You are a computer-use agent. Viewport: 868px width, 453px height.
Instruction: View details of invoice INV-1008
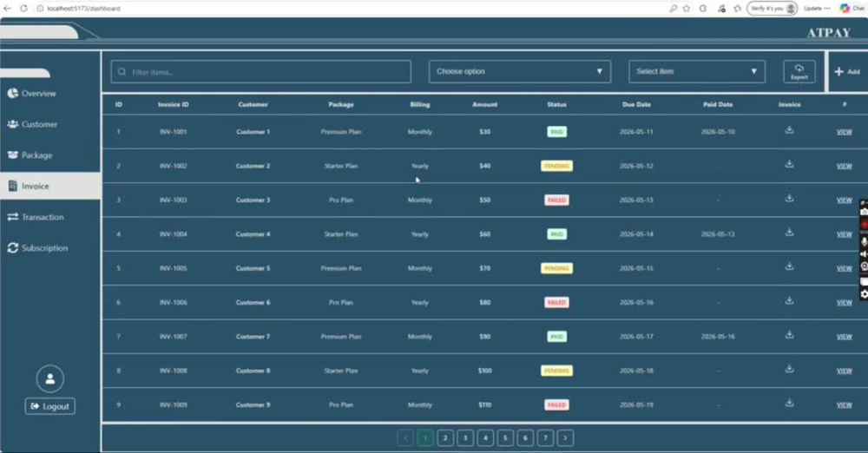(844, 371)
